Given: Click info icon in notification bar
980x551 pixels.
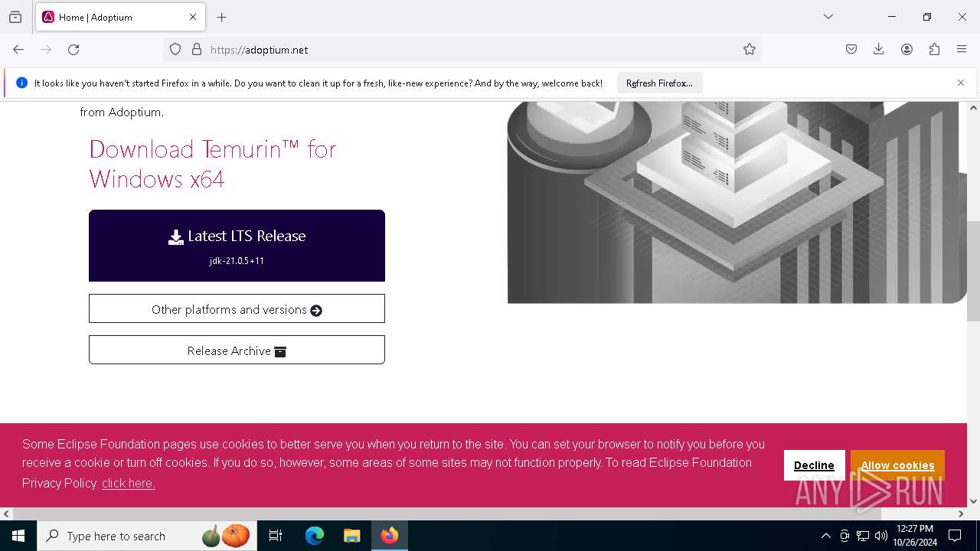Looking at the screenshot, I should [21, 83].
